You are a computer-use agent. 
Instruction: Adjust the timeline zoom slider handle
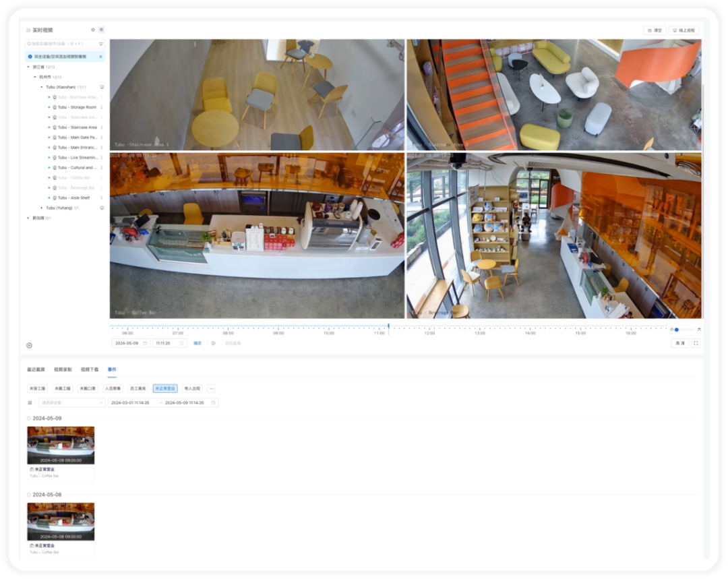pyautogui.click(x=677, y=330)
